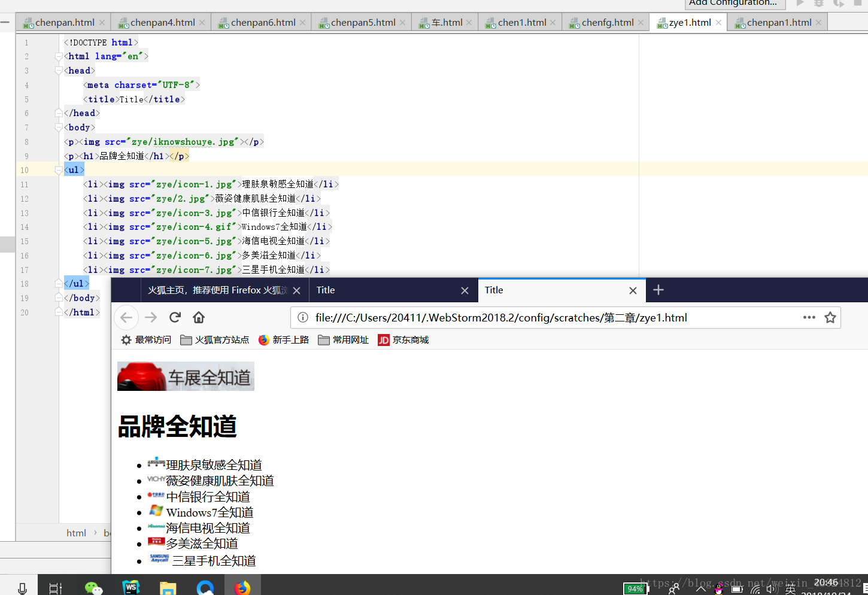Open the 京东商城 bookmark
This screenshot has height=595, width=868.
403,339
